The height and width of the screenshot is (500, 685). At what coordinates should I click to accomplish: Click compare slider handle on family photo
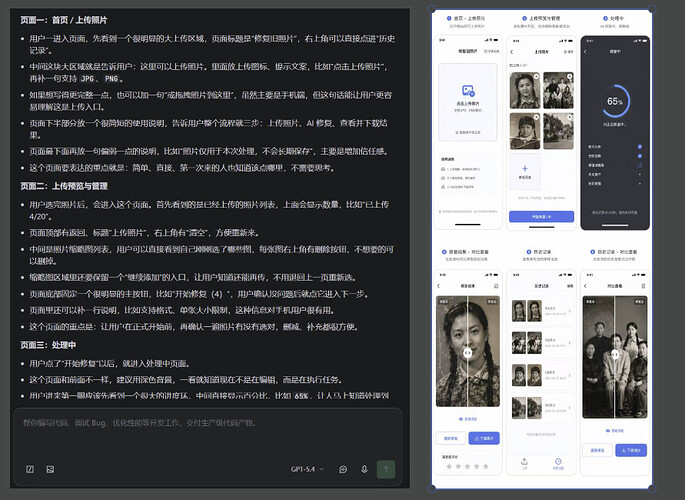pos(615,354)
